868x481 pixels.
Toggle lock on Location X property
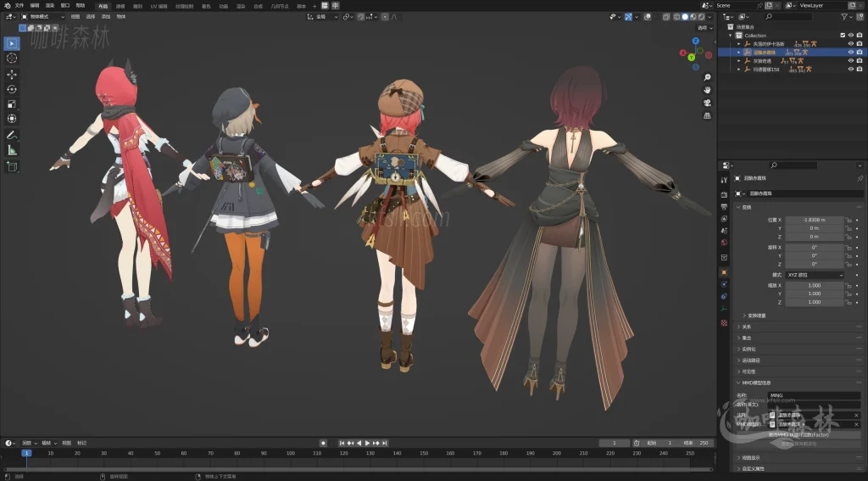tap(848, 220)
